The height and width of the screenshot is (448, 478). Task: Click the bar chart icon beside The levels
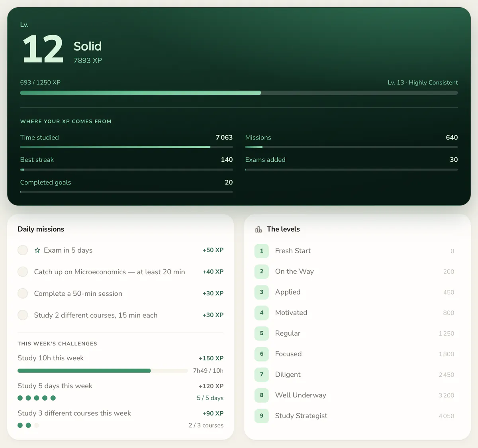click(259, 229)
